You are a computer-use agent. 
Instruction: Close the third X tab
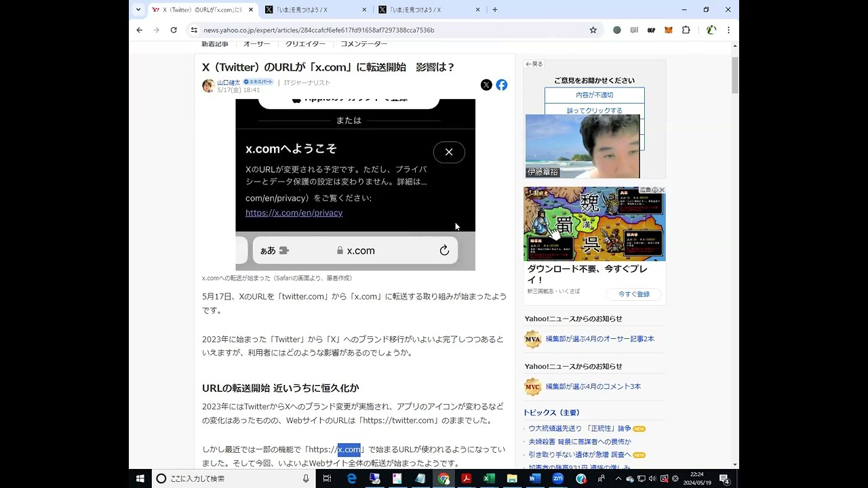click(477, 9)
